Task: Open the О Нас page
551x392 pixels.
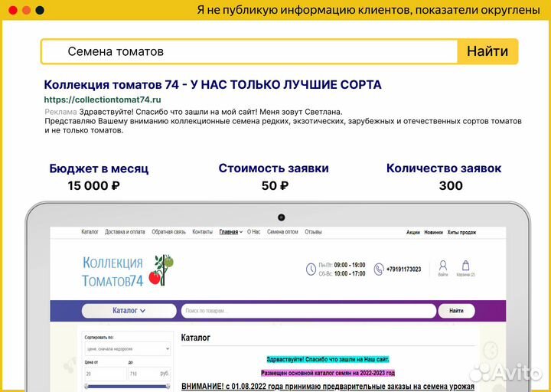Action: click(x=254, y=232)
